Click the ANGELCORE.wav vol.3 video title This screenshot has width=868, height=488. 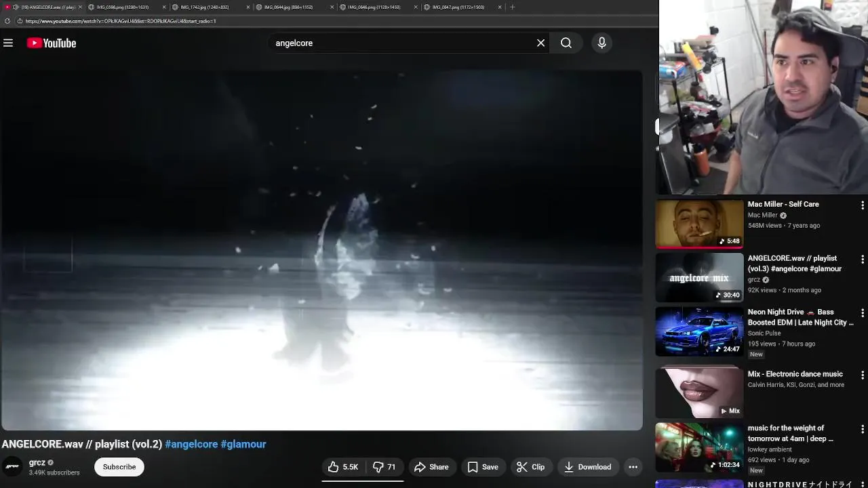click(x=795, y=264)
